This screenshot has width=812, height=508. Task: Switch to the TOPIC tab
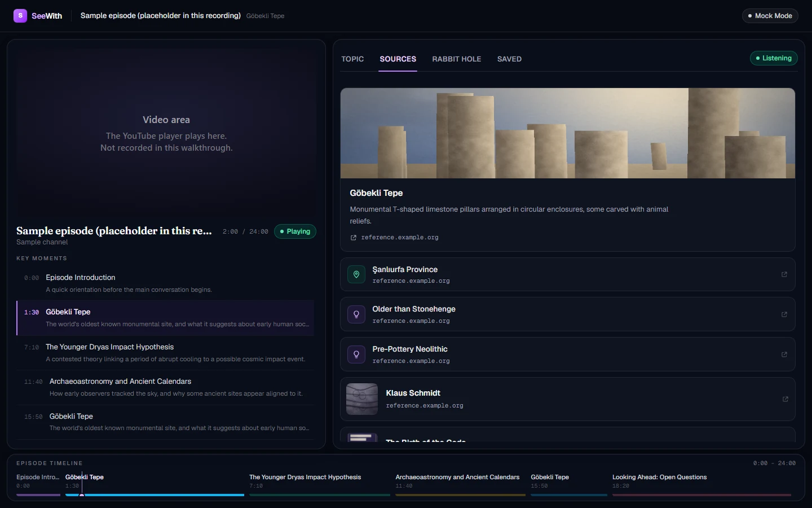[x=352, y=59]
